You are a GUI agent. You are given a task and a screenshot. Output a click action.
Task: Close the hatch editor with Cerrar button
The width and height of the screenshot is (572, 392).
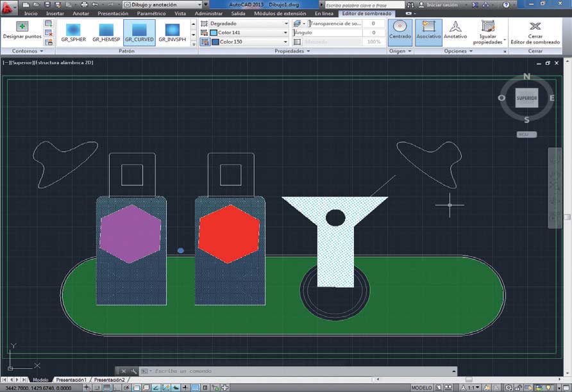[x=535, y=29]
